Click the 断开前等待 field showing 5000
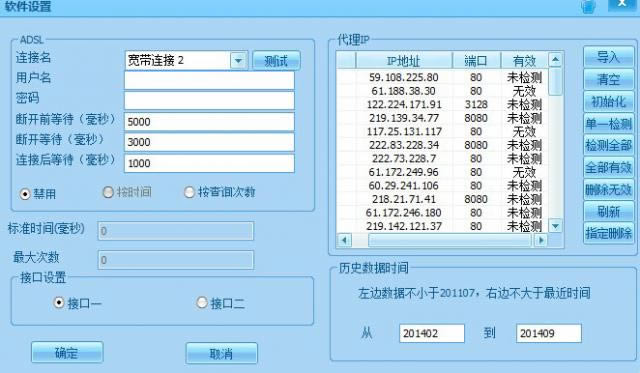This screenshot has width=640, height=373. [x=209, y=122]
